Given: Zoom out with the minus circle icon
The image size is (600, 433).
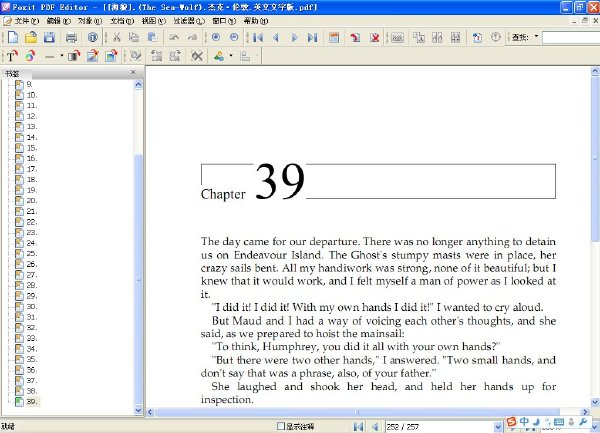Looking at the screenshot, I should (x=234, y=37).
